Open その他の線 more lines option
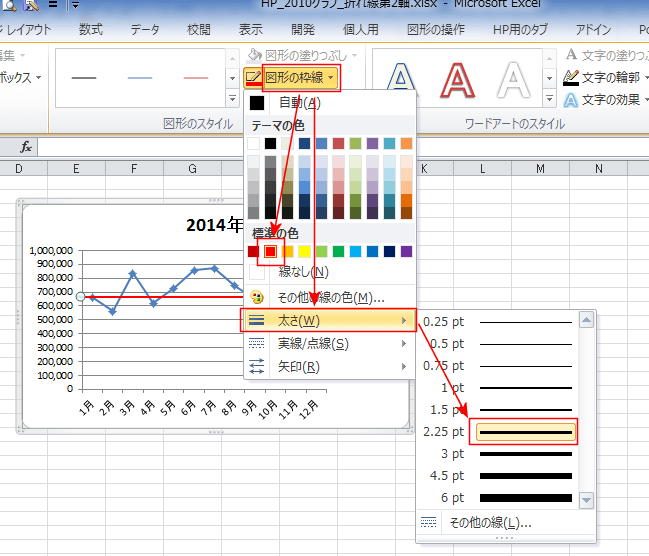 (x=490, y=522)
